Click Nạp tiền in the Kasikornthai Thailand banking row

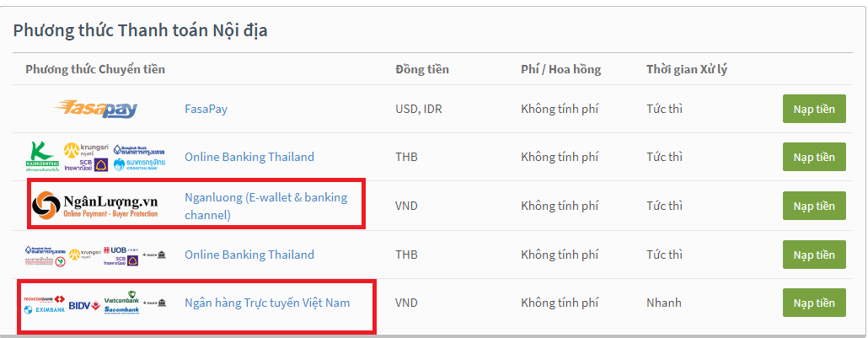(x=814, y=157)
